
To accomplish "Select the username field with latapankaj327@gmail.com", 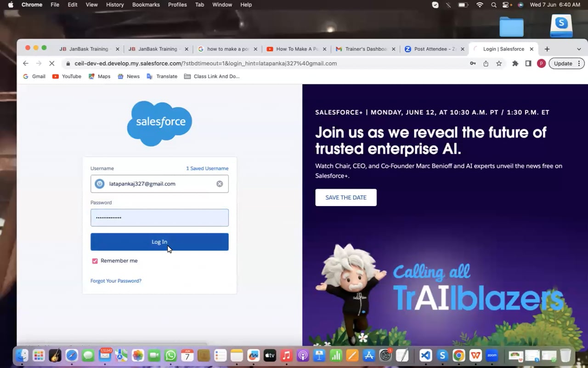I will tap(159, 184).
